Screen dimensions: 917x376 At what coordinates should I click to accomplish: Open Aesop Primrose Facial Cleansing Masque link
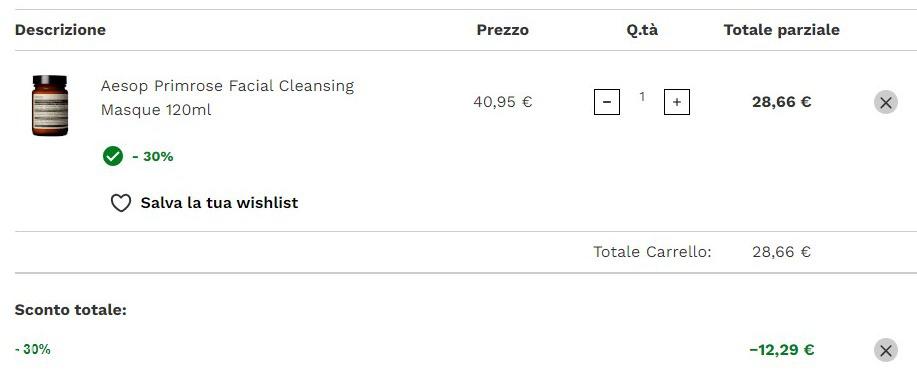click(227, 98)
